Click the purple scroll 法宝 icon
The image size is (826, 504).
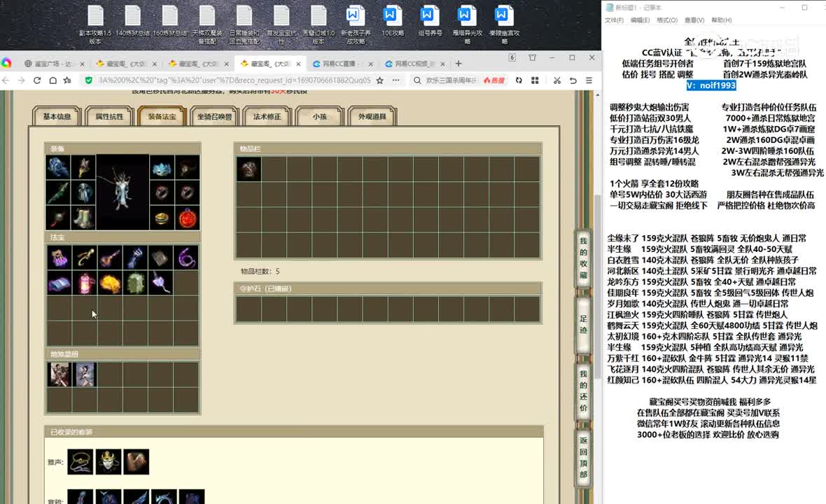59,258
